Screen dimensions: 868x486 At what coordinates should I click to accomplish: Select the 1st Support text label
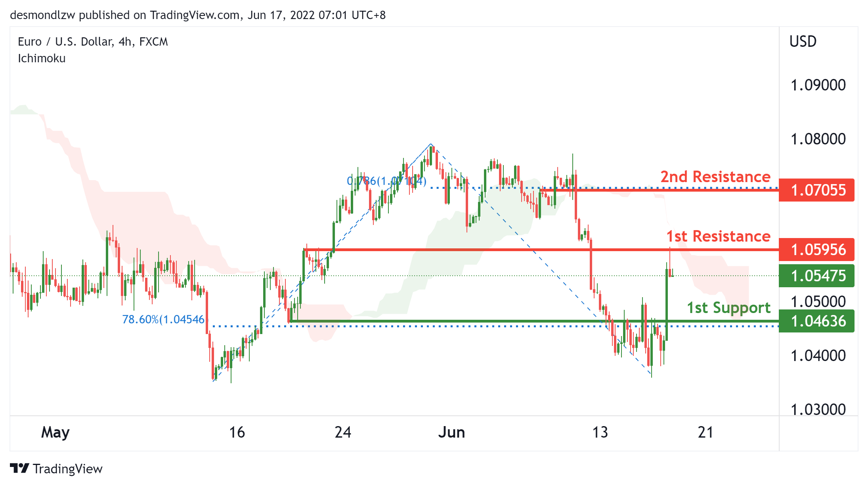[728, 307]
